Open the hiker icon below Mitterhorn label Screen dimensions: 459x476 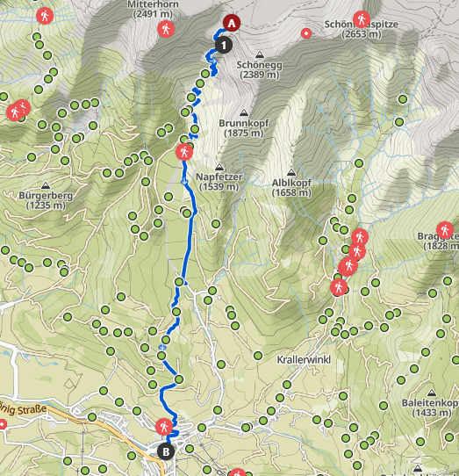166,29
